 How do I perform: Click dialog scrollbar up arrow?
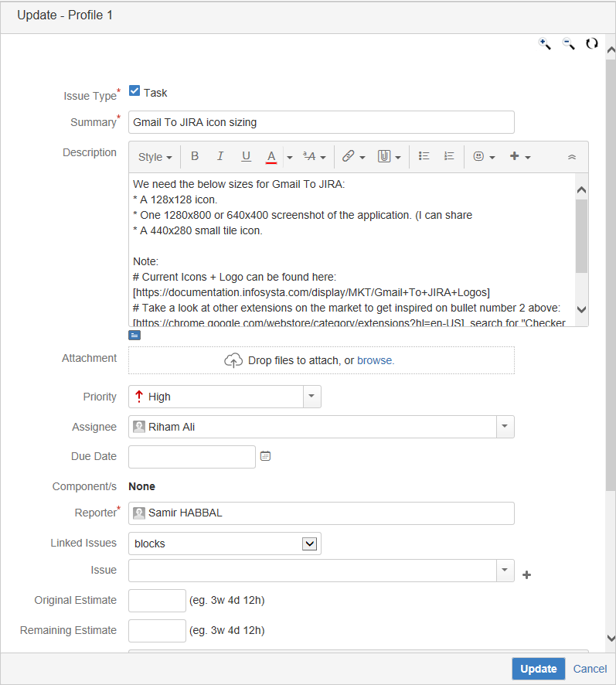(x=611, y=49)
